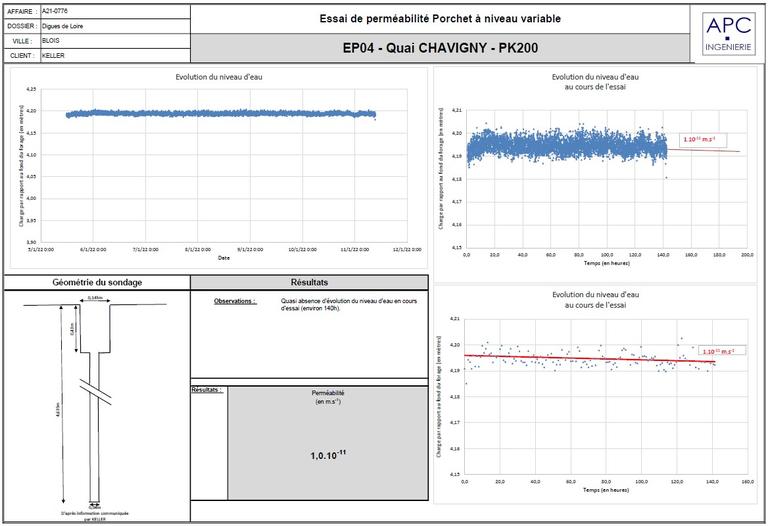
Task: Select the permeability value 1,0.10-11
Action: tap(328, 455)
